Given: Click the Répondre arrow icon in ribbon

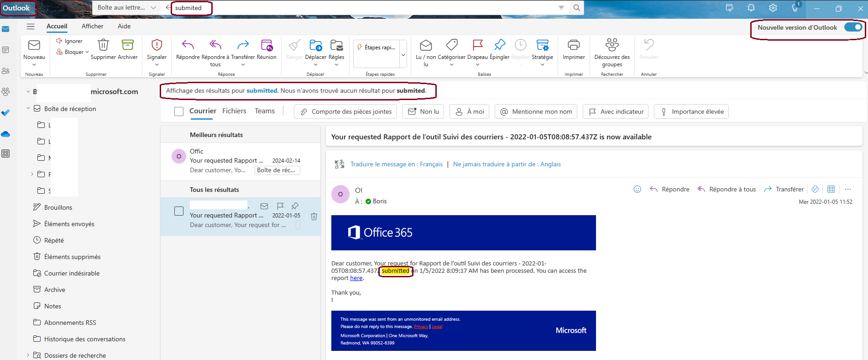Looking at the screenshot, I should tap(188, 45).
